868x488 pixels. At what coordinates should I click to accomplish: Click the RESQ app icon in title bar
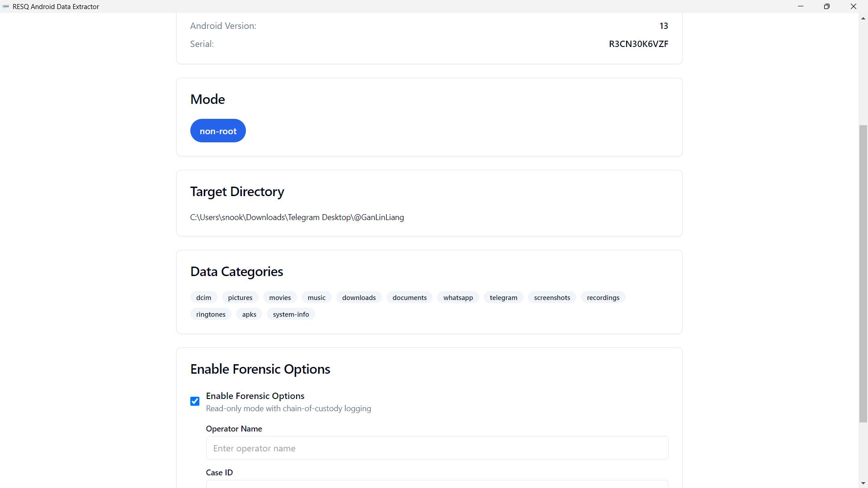pos(6,7)
